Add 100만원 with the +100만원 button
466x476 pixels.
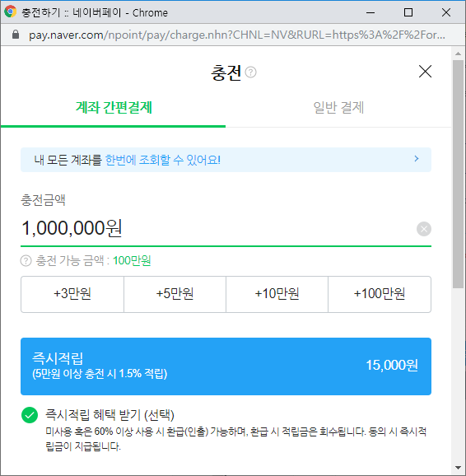point(380,294)
